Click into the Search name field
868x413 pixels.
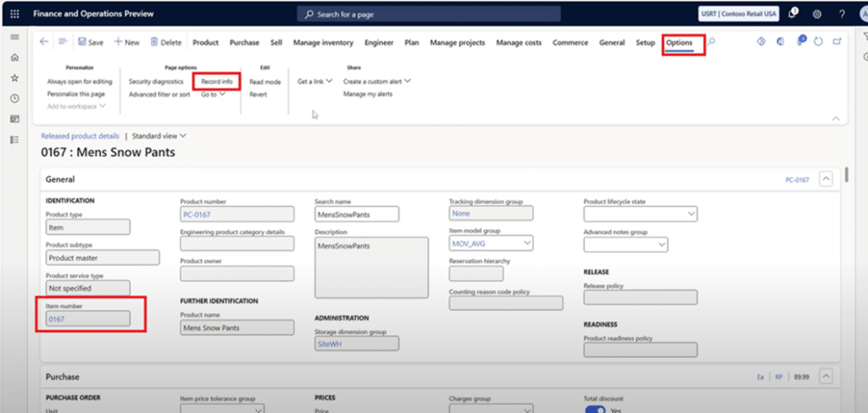point(357,213)
